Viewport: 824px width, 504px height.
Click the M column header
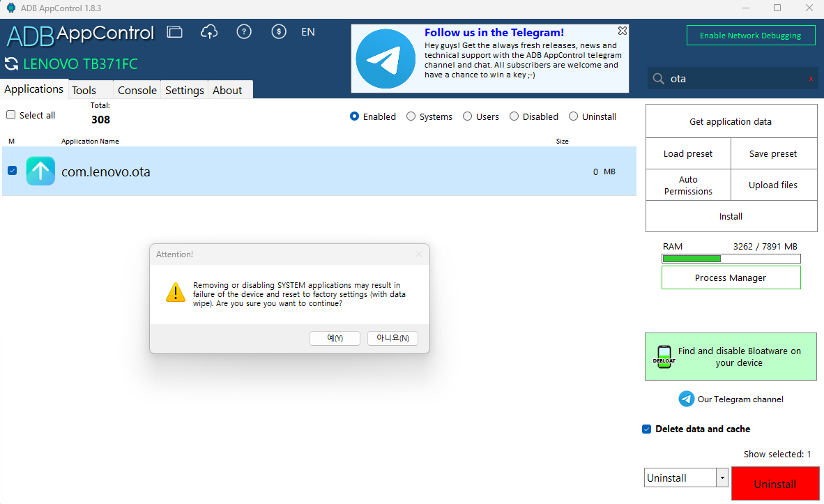pos(12,141)
